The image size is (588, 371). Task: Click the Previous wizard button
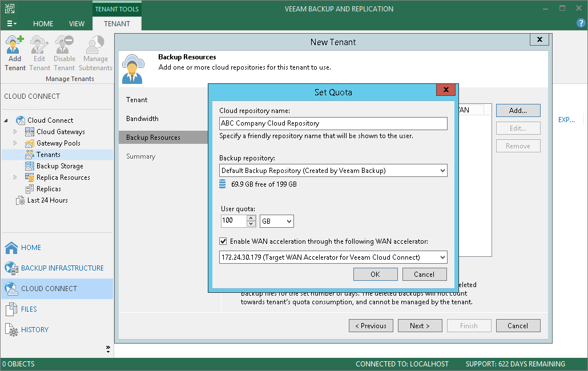371,326
